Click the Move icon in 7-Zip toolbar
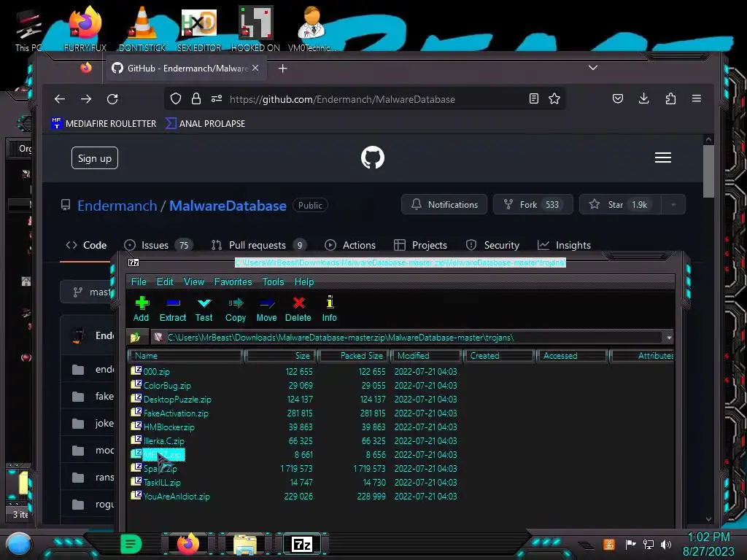The height and width of the screenshot is (560, 747). [x=266, y=303]
